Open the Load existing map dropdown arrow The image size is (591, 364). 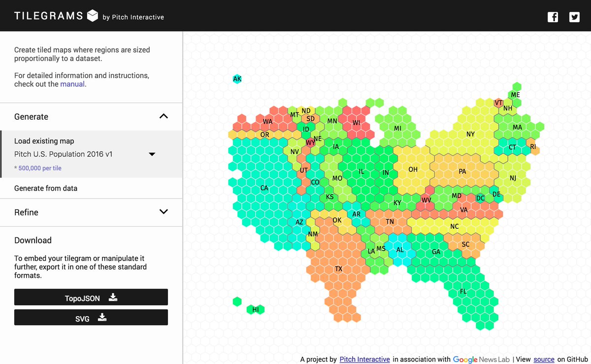tap(152, 154)
